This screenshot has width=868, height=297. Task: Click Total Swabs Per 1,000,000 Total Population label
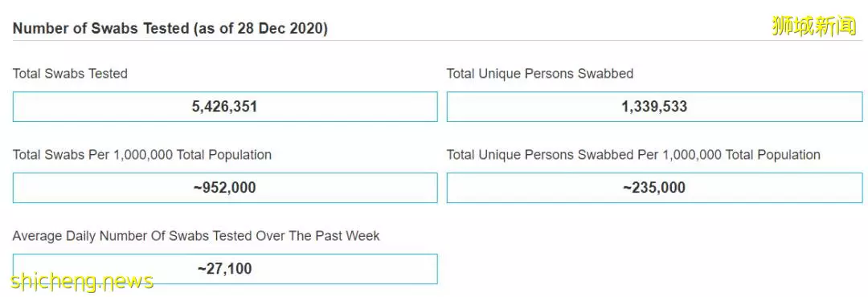(142, 155)
